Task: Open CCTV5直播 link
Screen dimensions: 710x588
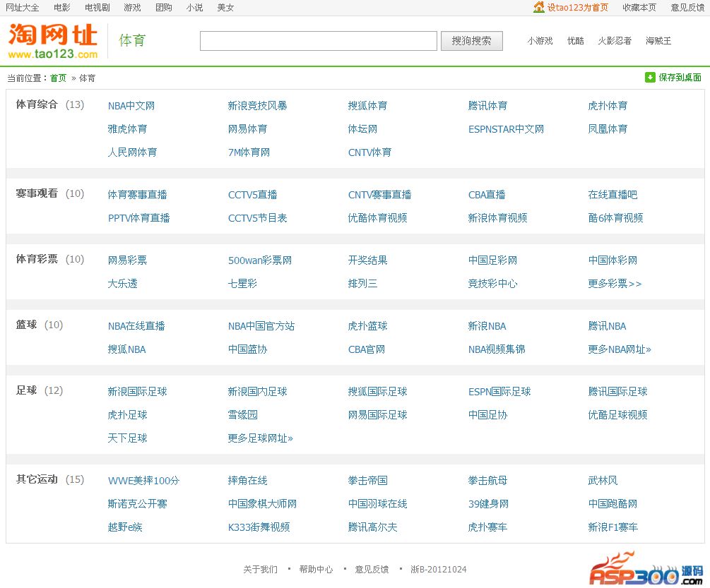Action: click(252, 195)
